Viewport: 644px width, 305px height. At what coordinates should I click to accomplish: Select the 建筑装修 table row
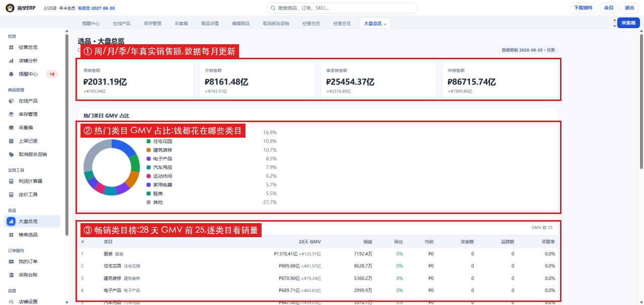coord(318,278)
